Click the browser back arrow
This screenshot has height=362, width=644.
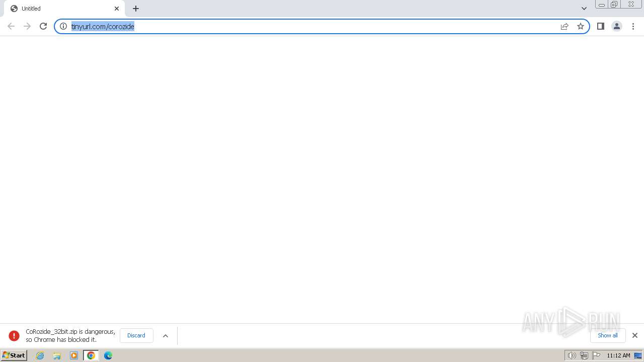pos(11,26)
